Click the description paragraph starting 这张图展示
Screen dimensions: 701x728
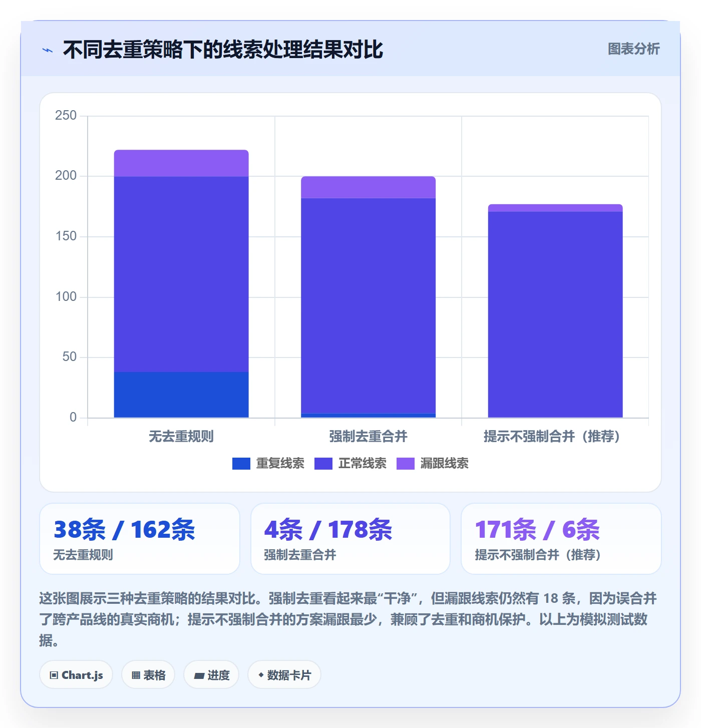348,619
